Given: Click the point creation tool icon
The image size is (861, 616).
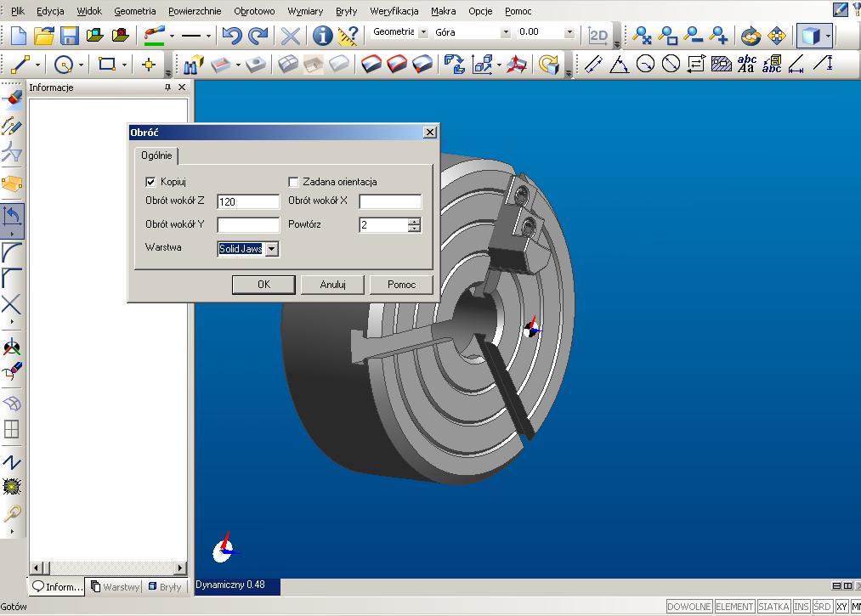Looking at the screenshot, I should [x=148, y=65].
